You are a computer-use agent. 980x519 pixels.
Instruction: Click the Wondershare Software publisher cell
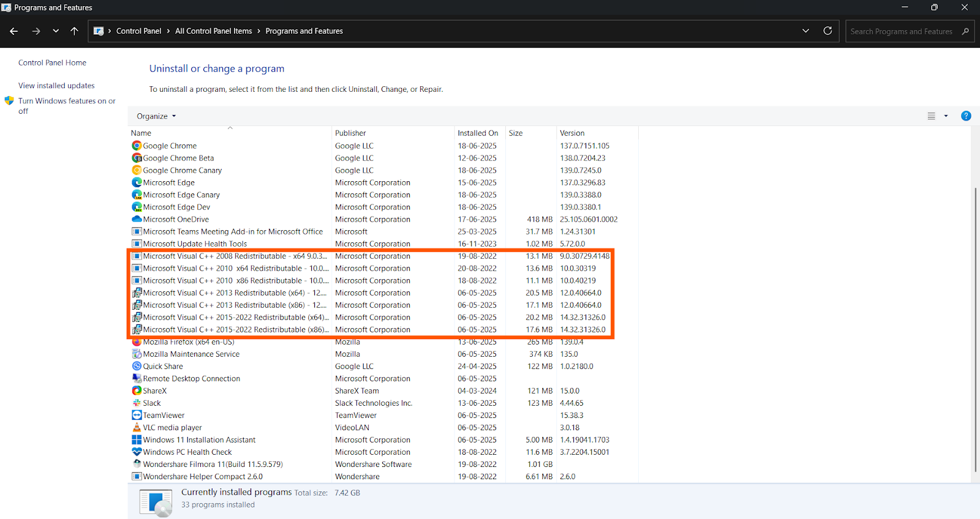tap(374, 464)
